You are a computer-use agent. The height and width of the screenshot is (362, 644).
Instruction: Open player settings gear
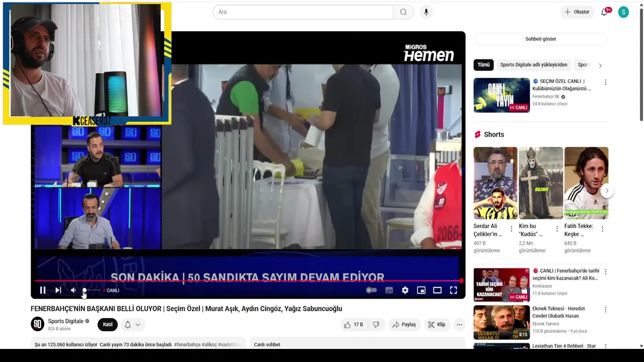point(405,290)
